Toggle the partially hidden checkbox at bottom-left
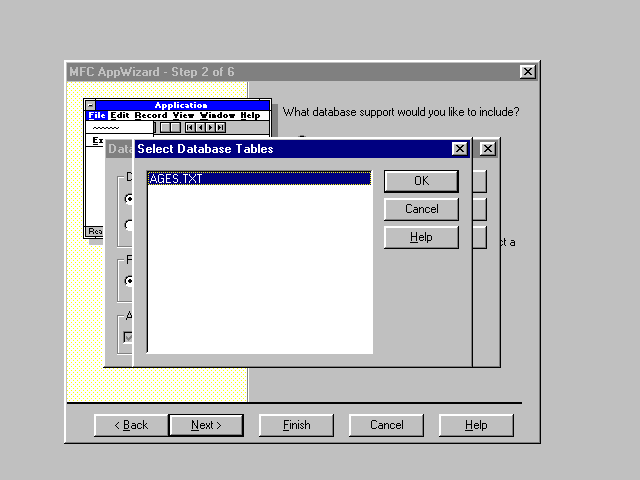 pyautogui.click(x=127, y=337)
